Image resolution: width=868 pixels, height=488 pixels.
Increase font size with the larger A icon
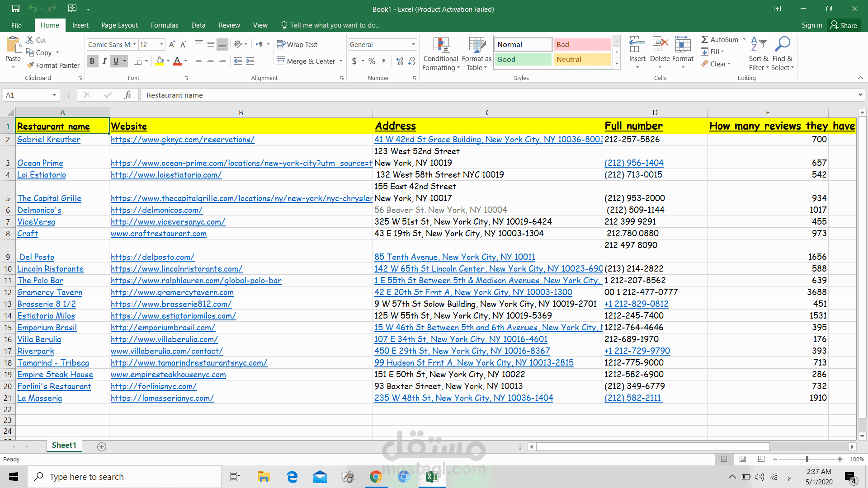pos(172,44)
